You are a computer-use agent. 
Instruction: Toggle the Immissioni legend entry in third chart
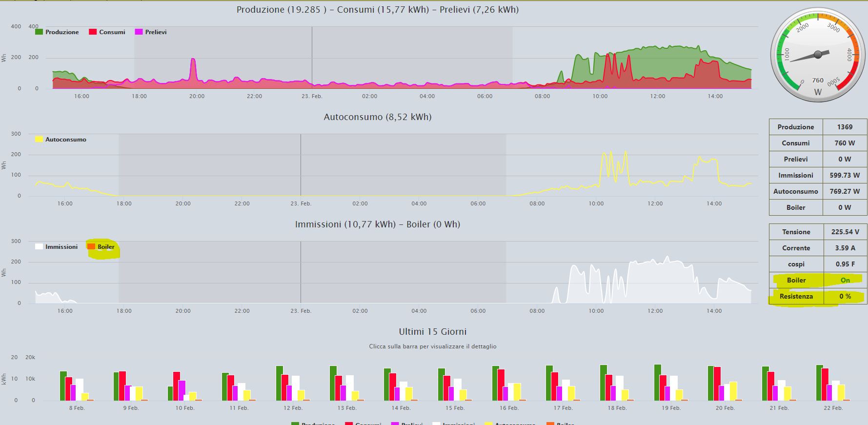coord(56,246)
